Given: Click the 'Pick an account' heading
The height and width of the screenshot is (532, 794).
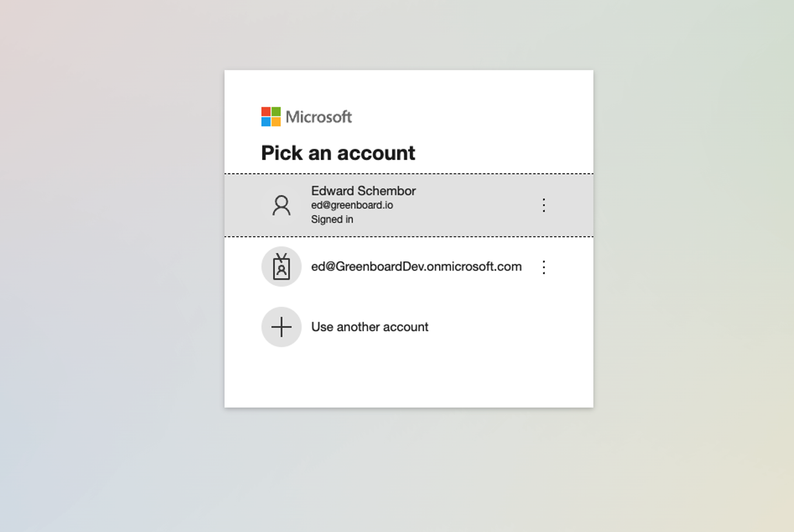Looking at the screenshot, I should pyautogui.click(x=338, y=153).
